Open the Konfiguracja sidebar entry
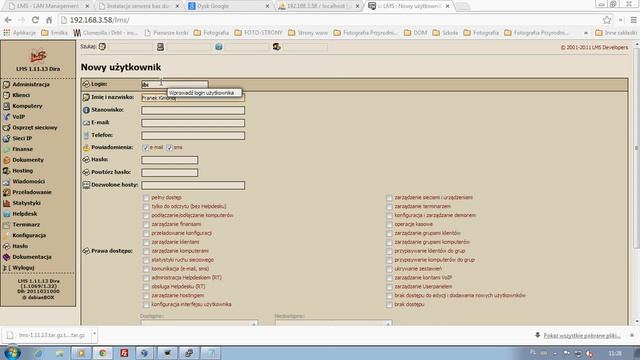The image size is (640, 360). tap(29, 236)
